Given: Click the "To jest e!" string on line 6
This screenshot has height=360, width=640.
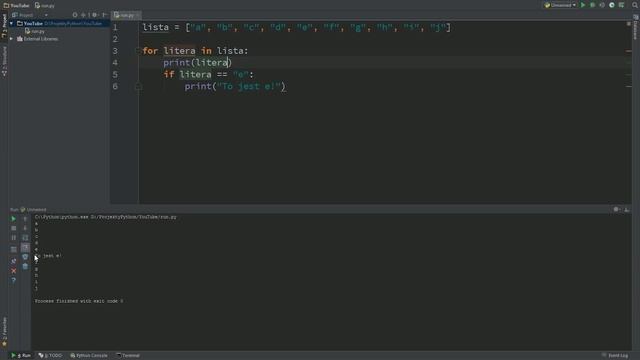Looking at the screenshot, I should pos(249,87).
